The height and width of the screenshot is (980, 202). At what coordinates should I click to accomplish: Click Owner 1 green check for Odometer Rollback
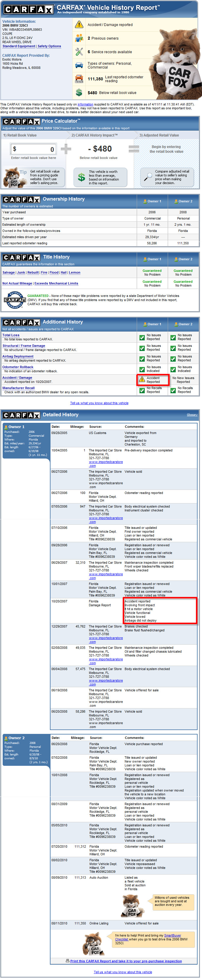pos(142,369)
